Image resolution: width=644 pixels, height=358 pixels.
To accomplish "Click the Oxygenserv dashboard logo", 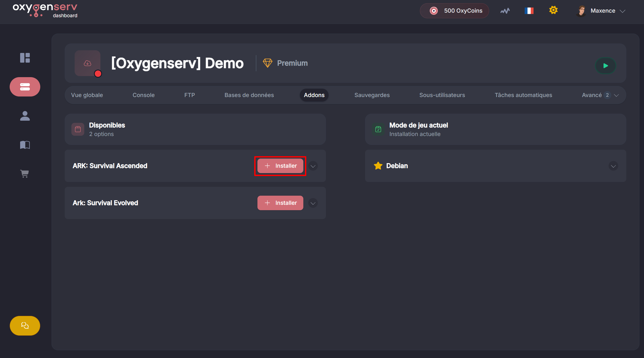I will (x=45, y=11).
